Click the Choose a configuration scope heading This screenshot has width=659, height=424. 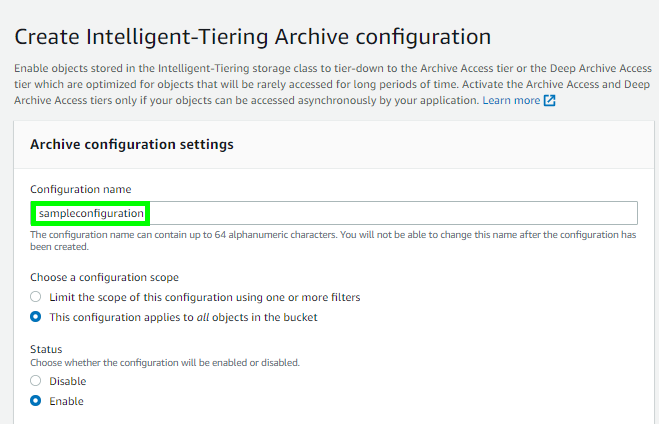coord(104,277)
